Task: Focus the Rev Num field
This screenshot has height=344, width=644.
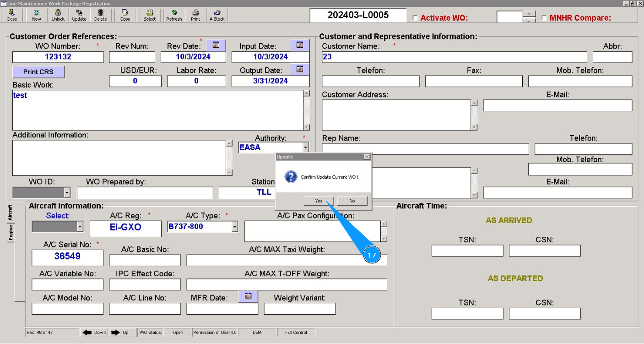Action: click(132, 57)
